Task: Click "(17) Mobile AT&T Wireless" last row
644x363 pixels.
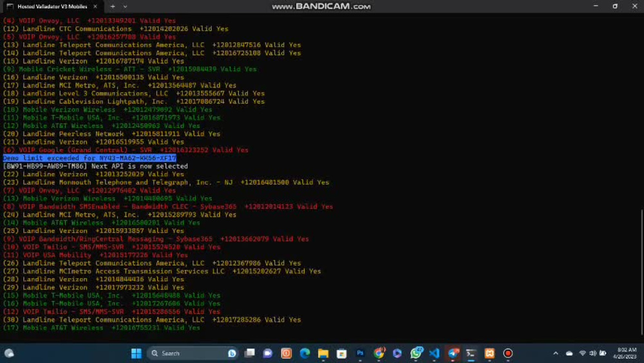Action: pyautogui.click(x=102, y=328)
